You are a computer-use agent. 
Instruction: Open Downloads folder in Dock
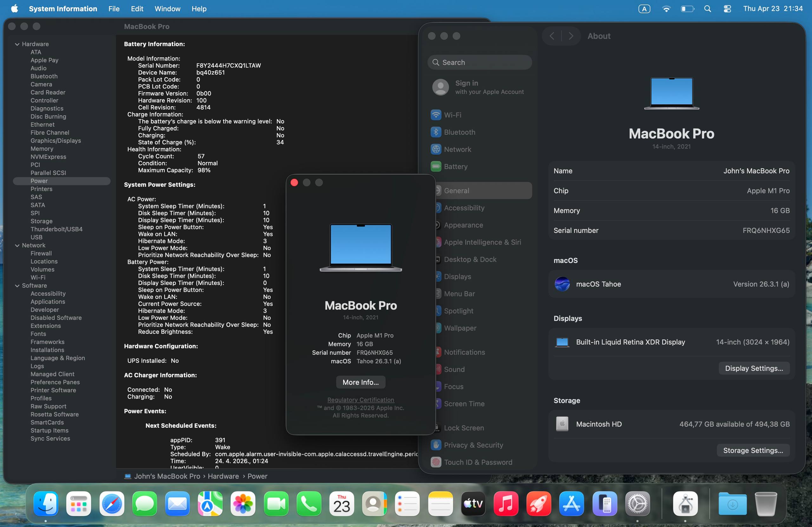(x=732, y=504)
